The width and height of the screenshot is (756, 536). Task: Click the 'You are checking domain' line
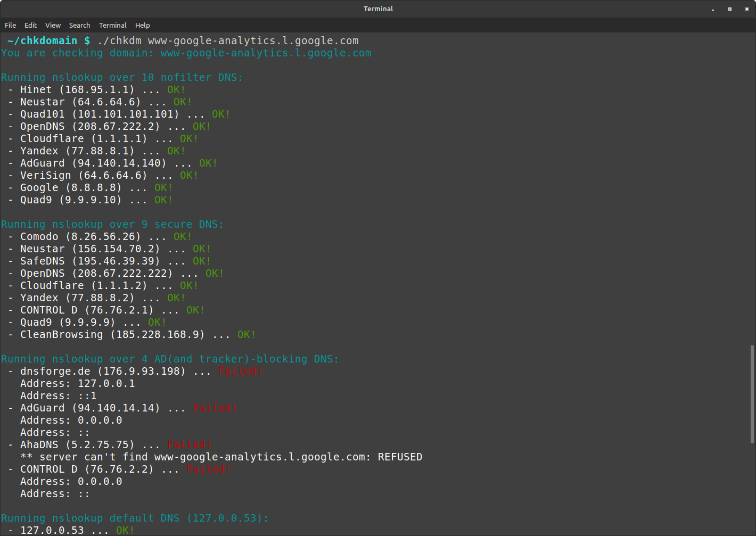(x=186, y=53)
